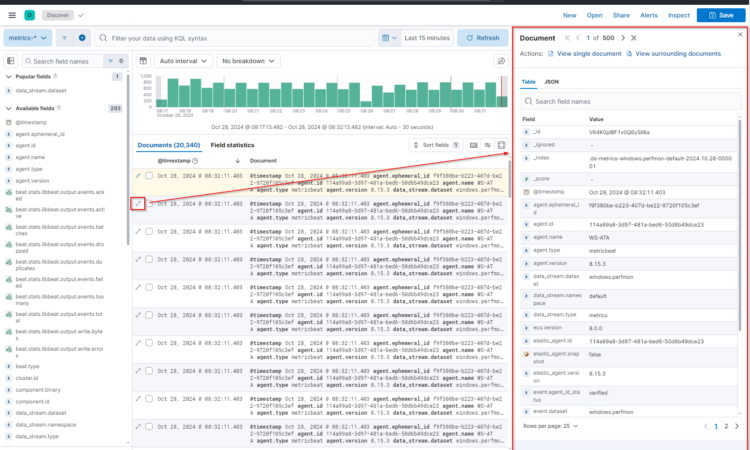Save the Discover session
Viewport: 750px width, 450px height.
[x=721, y=15]
